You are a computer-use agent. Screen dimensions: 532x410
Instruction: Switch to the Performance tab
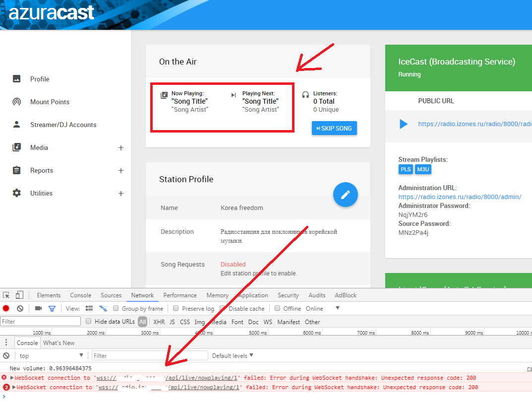pos(180,295)
